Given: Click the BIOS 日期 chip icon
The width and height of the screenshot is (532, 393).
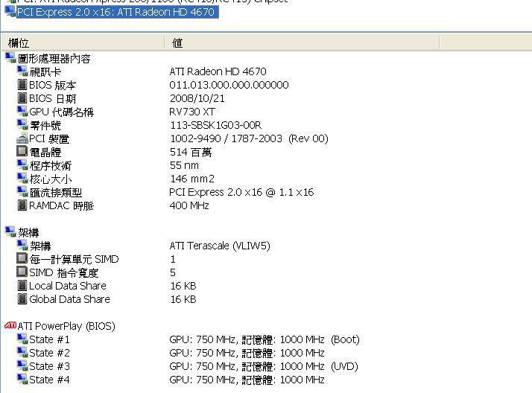Looking at the screenshot, I should [22, 98].
